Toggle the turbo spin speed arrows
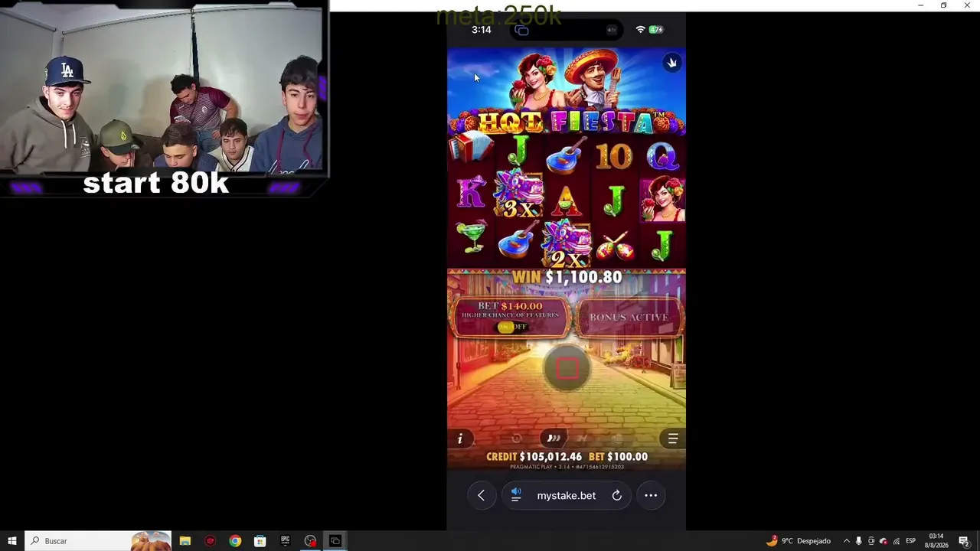Screen dimensions: 980x551 (x=554, y=439)
